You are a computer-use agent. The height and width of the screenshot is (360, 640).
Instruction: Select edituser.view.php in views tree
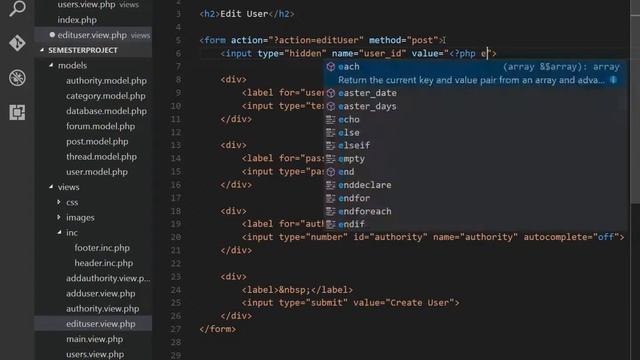point(100,324)
